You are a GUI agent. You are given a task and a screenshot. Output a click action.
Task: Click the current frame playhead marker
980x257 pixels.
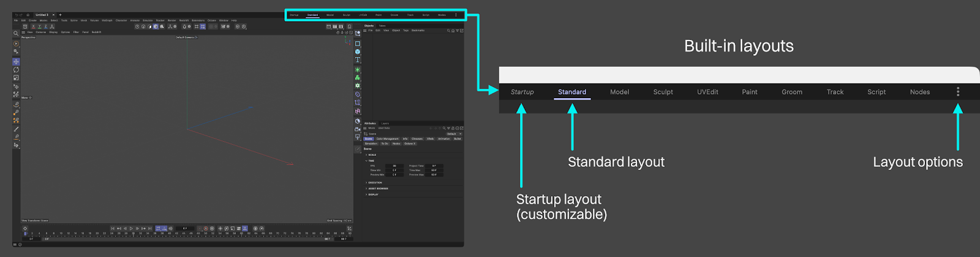pos(25,234)
